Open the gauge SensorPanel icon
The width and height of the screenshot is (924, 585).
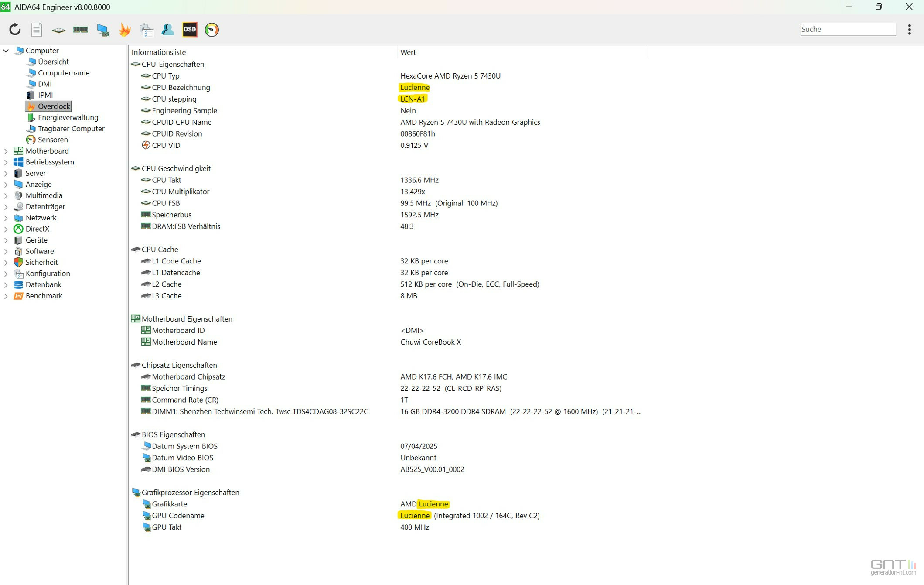(x=211, y=29)
